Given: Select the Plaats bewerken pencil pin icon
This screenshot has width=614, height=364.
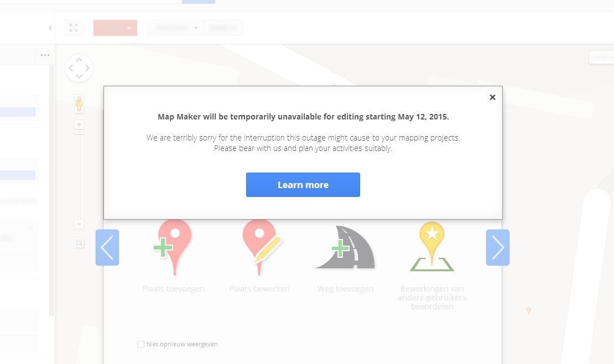Looking at the screenshot, I should click(261, 247).
